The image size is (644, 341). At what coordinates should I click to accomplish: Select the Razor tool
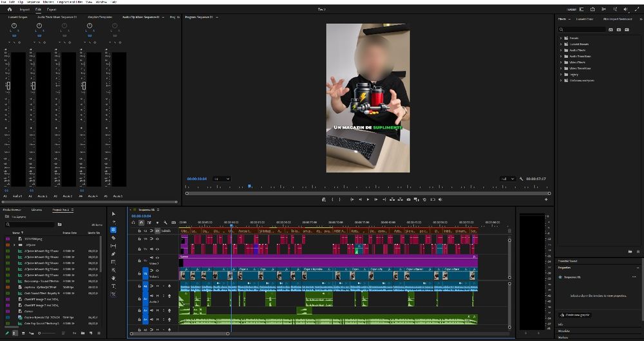pyautogui.click(x=113, y=238)
